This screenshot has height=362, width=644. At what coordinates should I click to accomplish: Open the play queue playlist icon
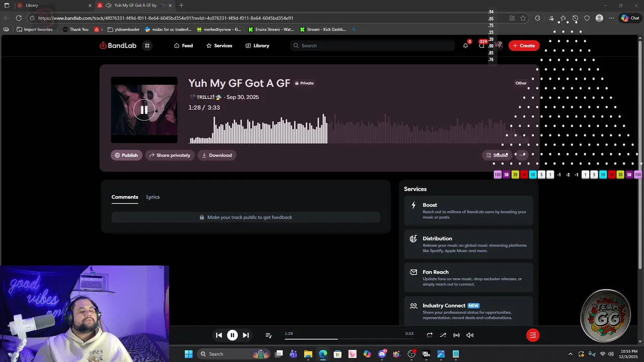(269, 335)
